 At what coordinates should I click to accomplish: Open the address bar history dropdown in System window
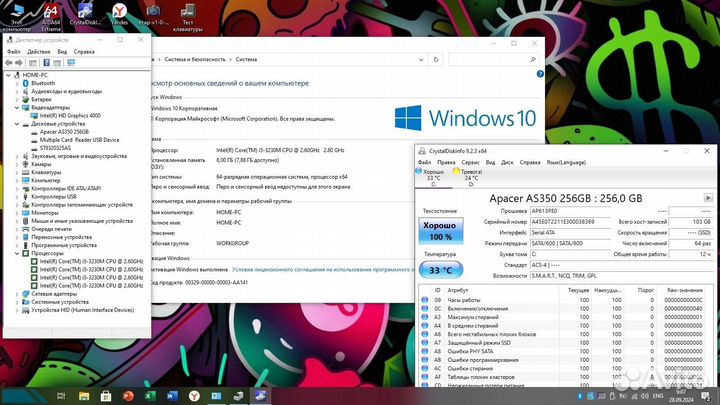point(421,60)
